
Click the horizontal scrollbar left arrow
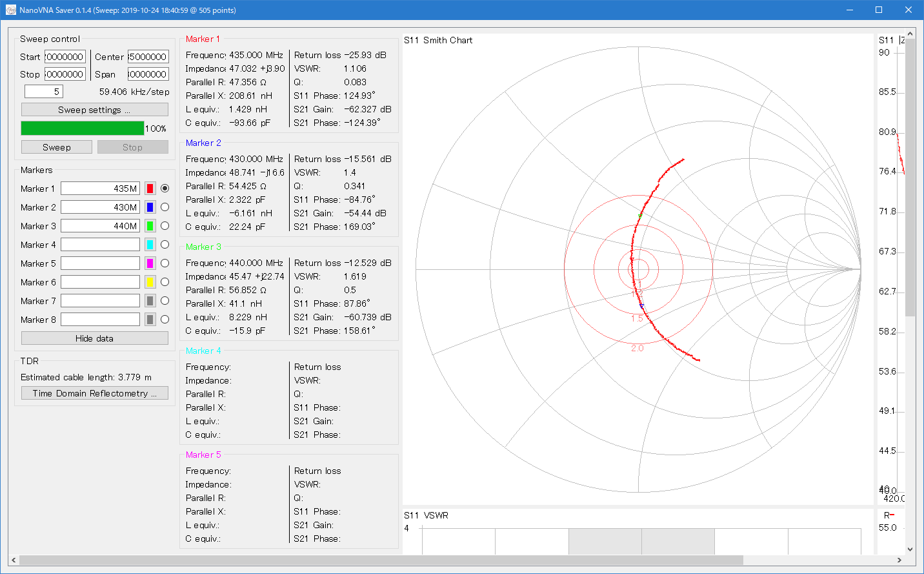click(x=14, y=560)
